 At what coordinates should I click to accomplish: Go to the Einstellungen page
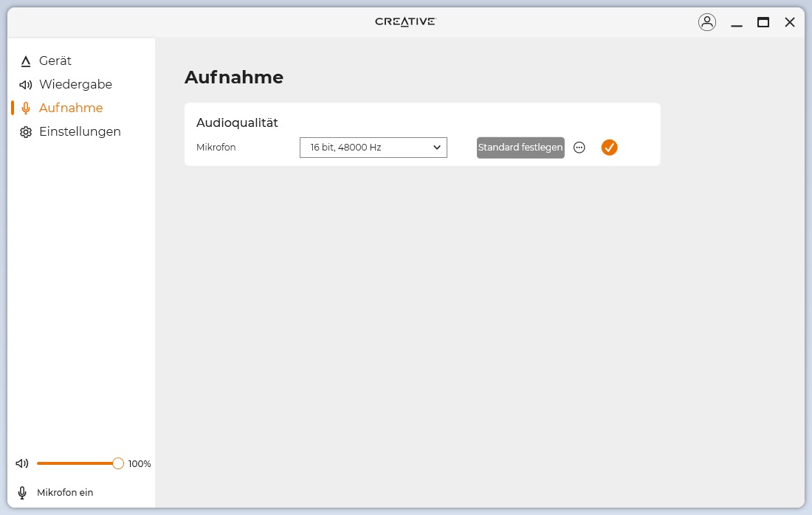point(80,132)
